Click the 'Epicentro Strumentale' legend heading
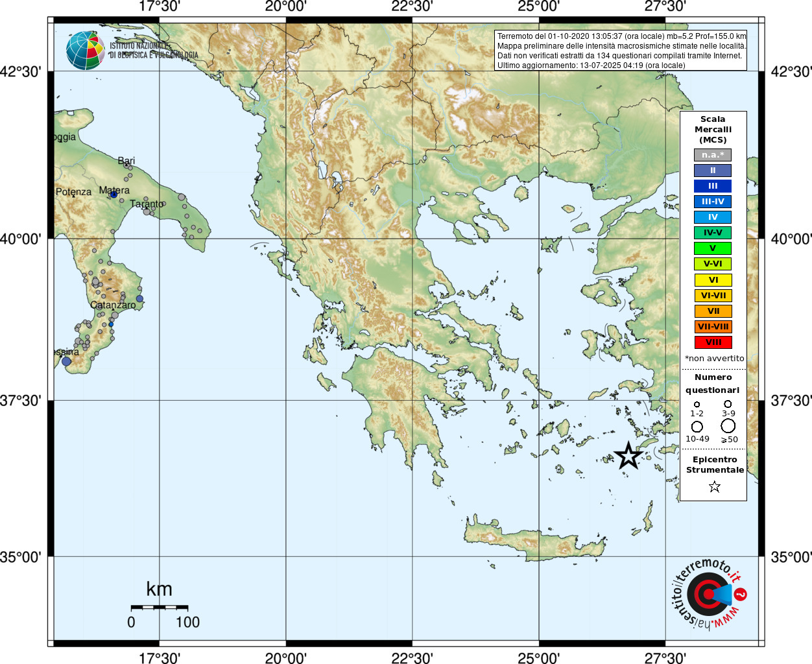This screenshot has height=664, width=812. pos(715,465)
